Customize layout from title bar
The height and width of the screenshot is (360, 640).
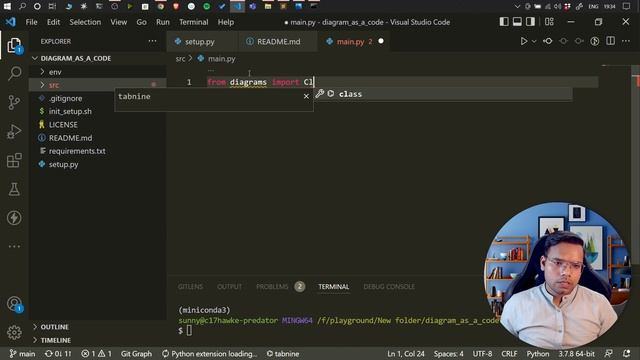point(549,22)
